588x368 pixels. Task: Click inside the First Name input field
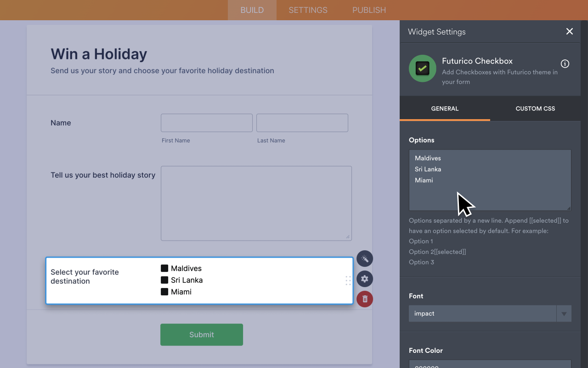[206, 123]
